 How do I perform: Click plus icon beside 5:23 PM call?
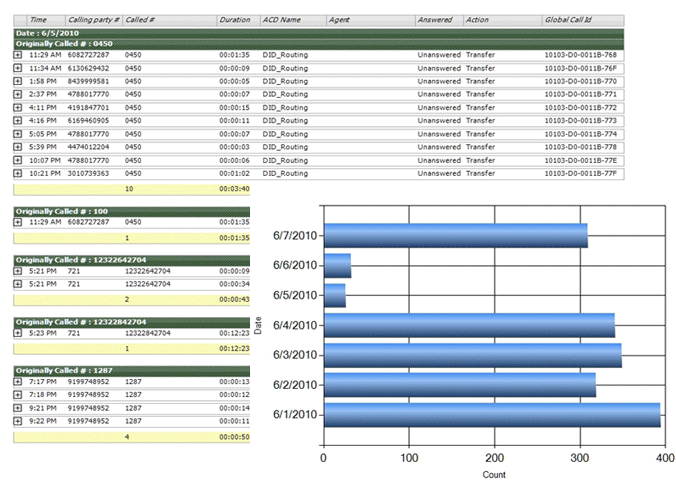[18, 332]
